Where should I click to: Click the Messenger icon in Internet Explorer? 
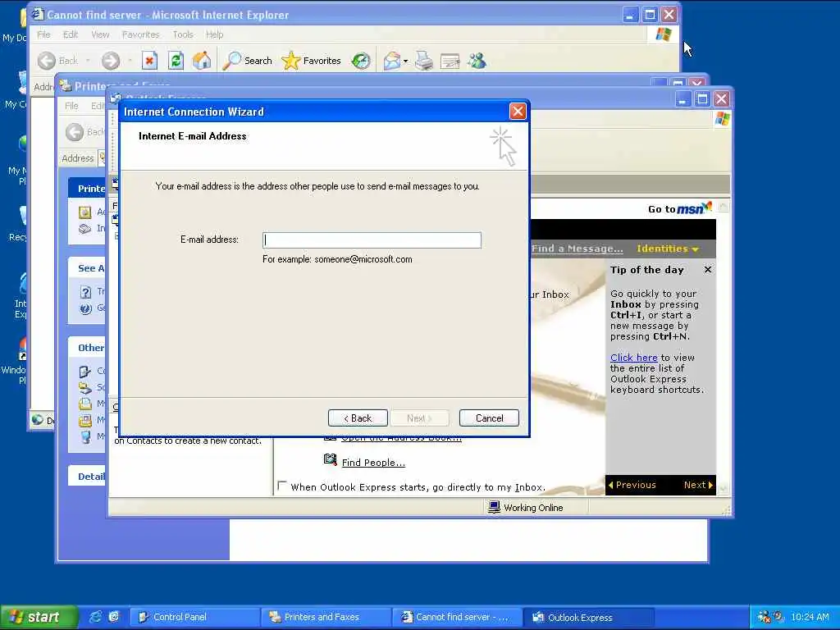477,61
